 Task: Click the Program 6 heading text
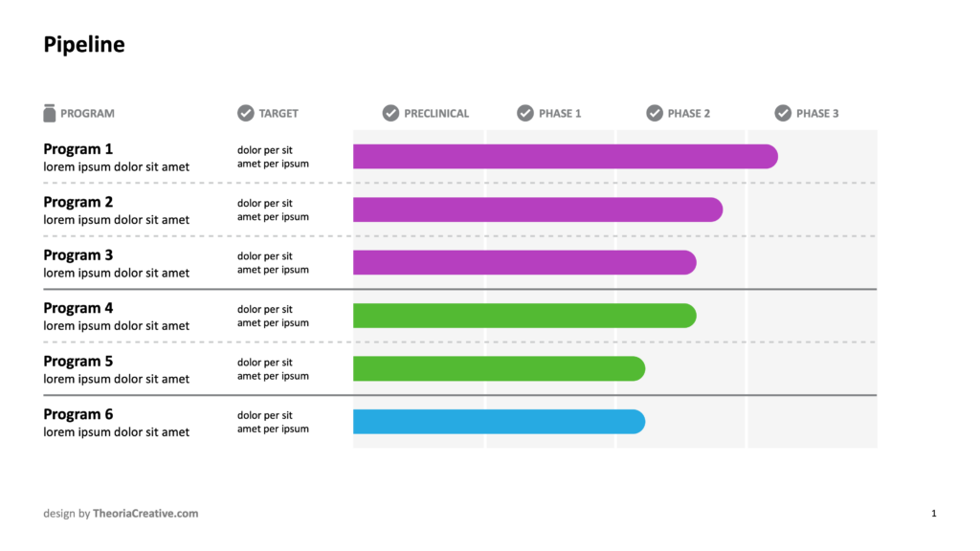(78, 415)
